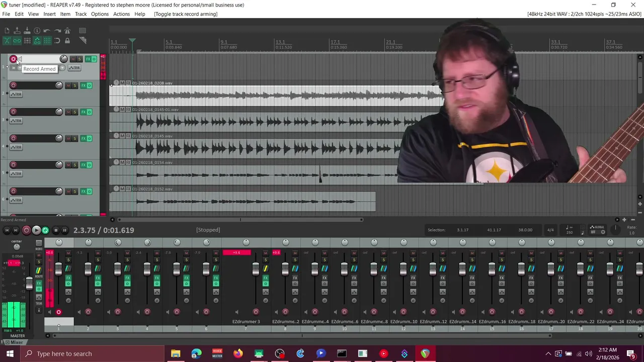Toggle the ripple editing toolbar icon
This screenshot has height=362, width=644.
click(27, 41)
